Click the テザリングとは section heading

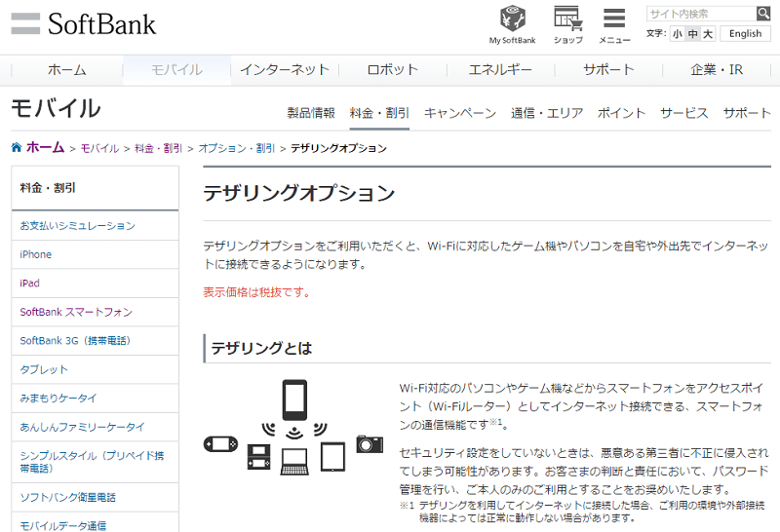(x=261, y=348)
